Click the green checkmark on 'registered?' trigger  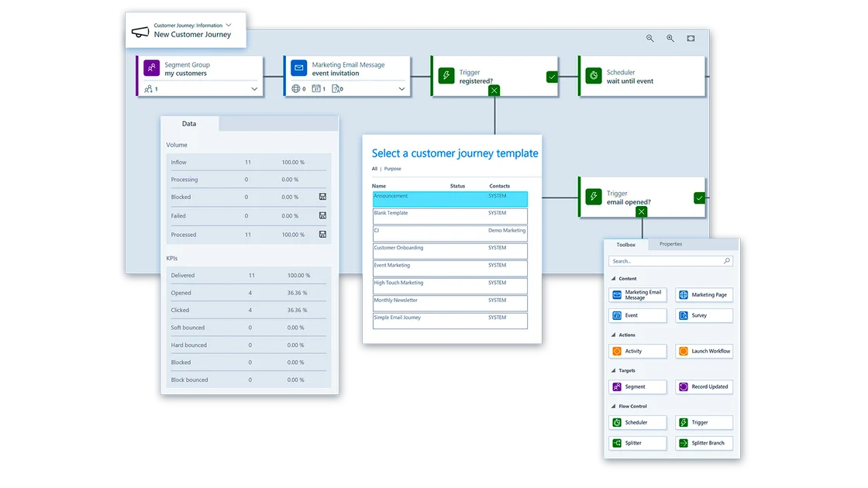552,77
